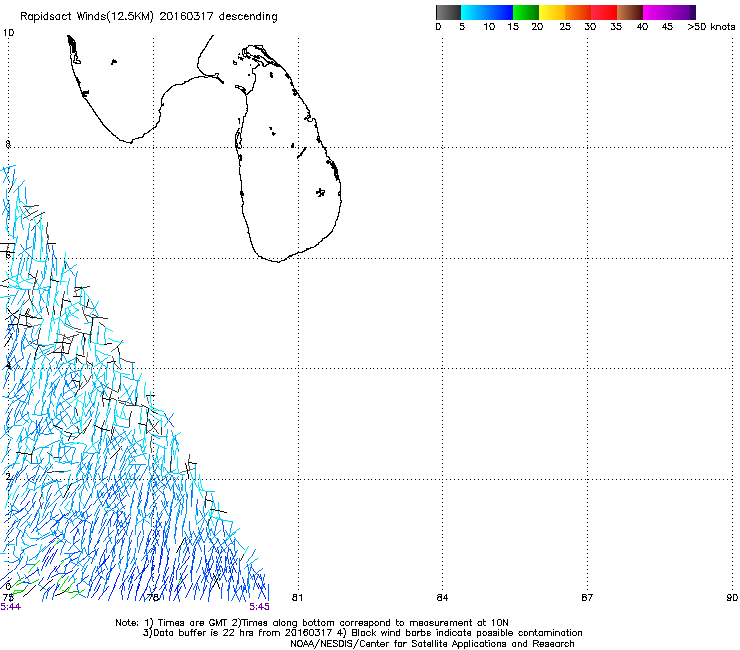The image size is (740, 650).
Task: Click the '81' longitude axis label
Action: pyautogui.click(x=297, y=598)
